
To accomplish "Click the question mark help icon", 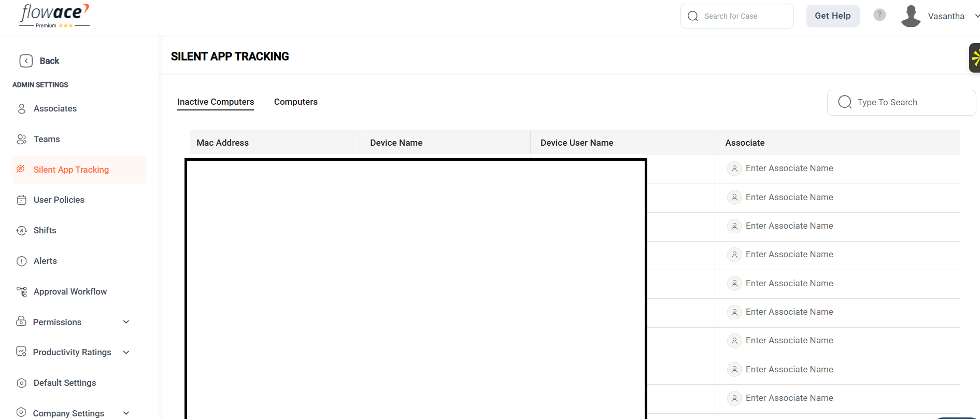I will click(x=879, y=15).
